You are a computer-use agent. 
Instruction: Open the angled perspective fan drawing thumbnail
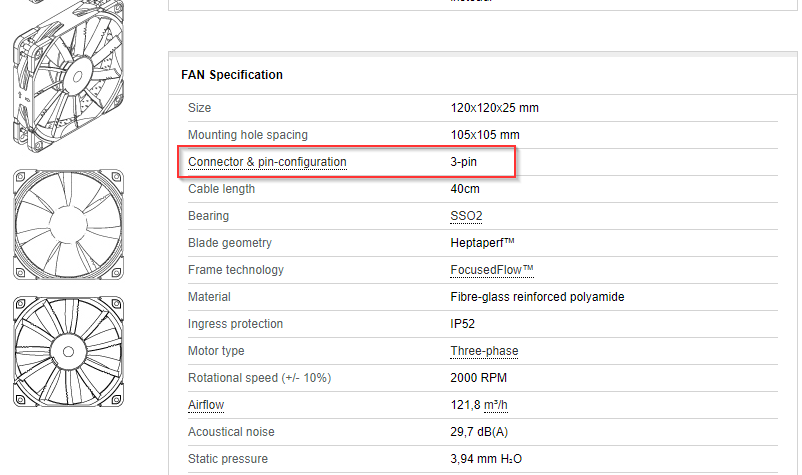point(68,77)
